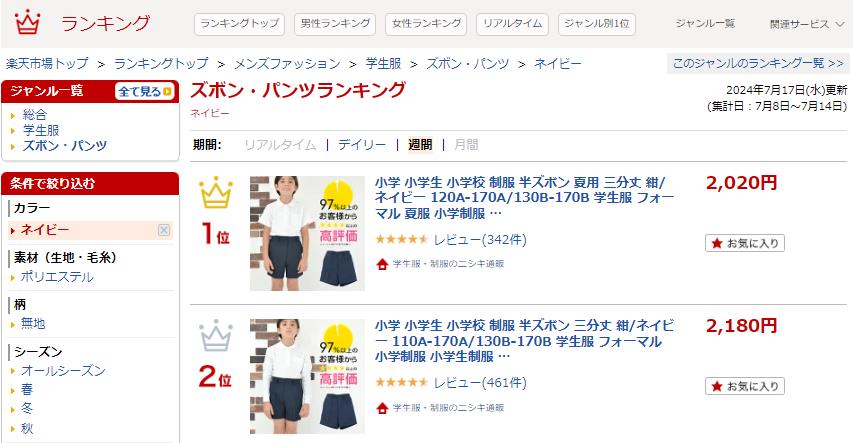Click the silver crown for rank 2
The image size is (853, 443).
pyautogui.click(x=215, y=336)
